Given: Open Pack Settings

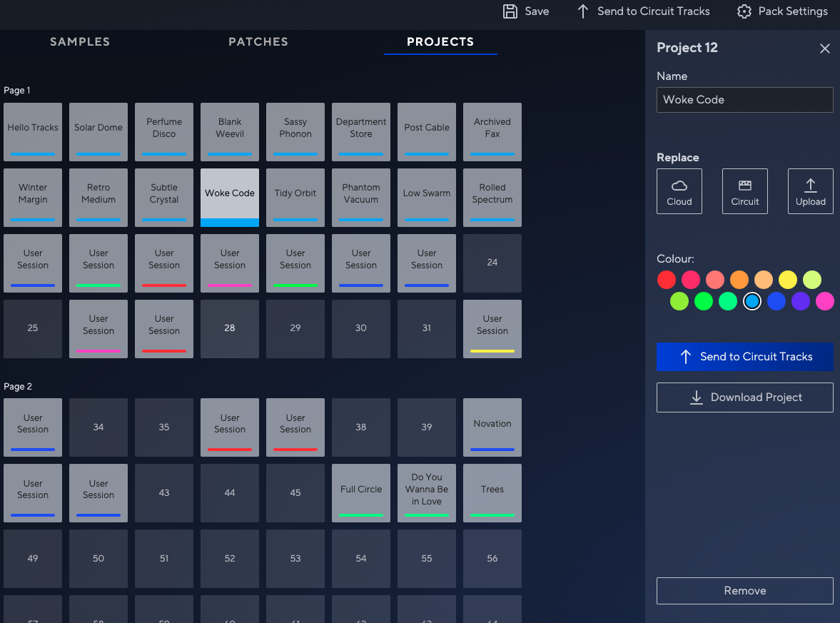Looking at the screenshot, I should (x=781, y=11).
